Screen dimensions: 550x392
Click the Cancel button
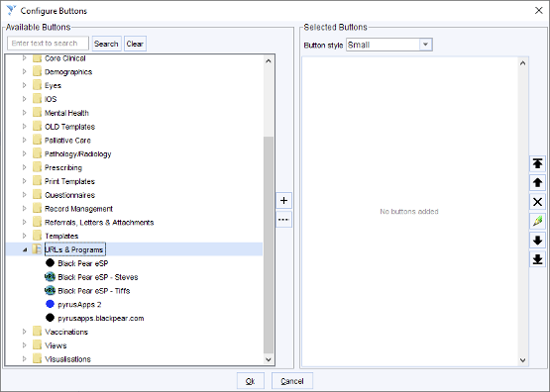[292, 381]
